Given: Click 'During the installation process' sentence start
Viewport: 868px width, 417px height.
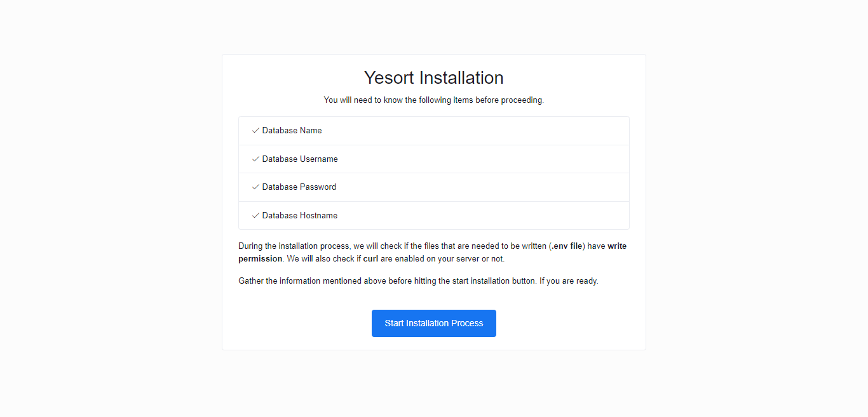Looking at the screenshot, I should coord(294,246).
